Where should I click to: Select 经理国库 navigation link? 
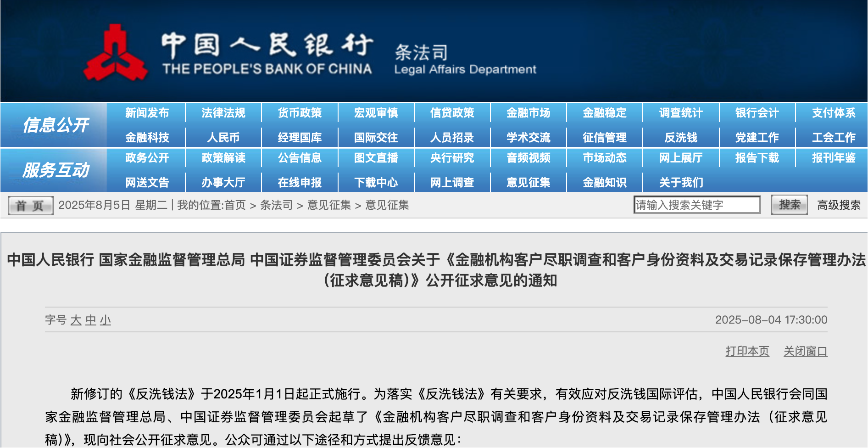click(300, 137)
